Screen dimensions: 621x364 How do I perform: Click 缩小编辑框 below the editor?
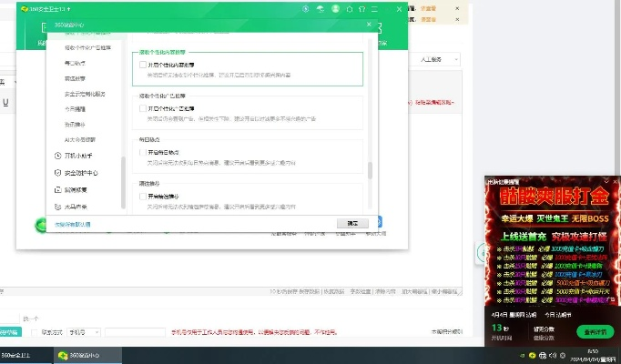tap(444, 291)
